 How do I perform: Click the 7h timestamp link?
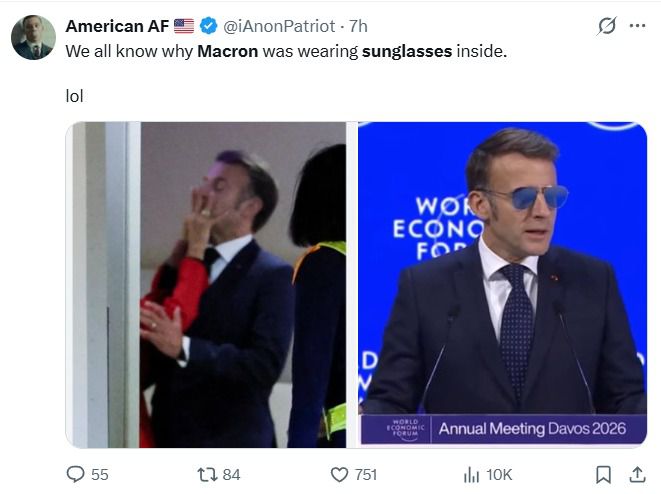(x=357, y=26)
